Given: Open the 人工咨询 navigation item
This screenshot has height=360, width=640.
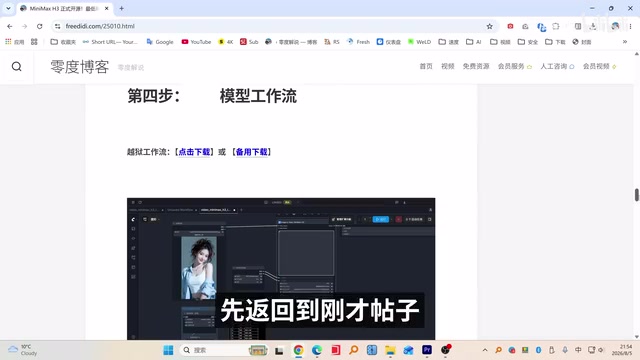Looking at the screenshot, I should [x=557, y=66].
